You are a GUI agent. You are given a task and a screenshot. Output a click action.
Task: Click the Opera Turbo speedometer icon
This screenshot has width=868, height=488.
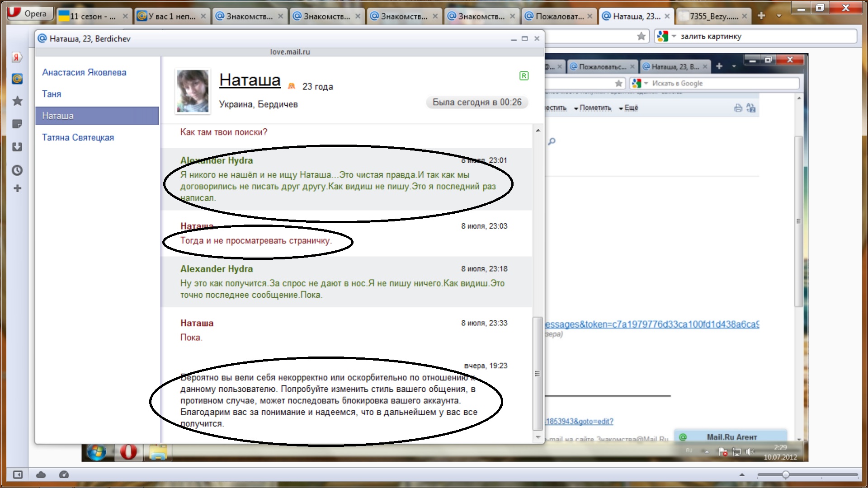click(x=64, y=474)
